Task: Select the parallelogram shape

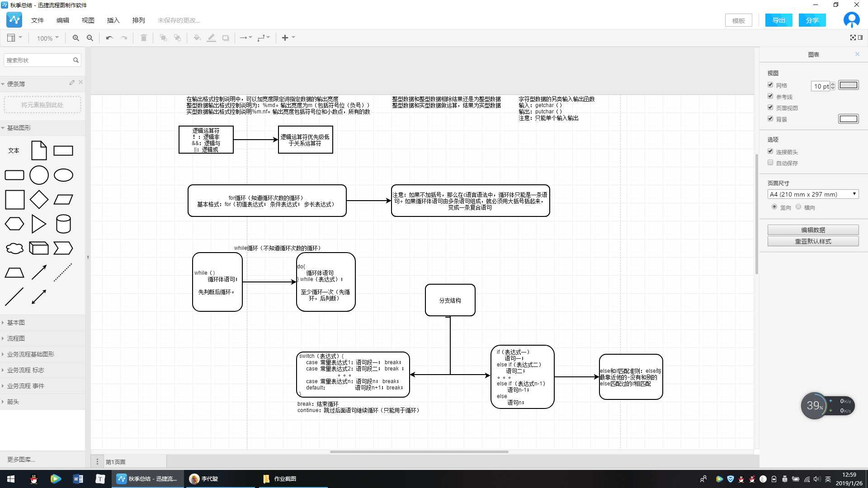Action: (63, 199)
